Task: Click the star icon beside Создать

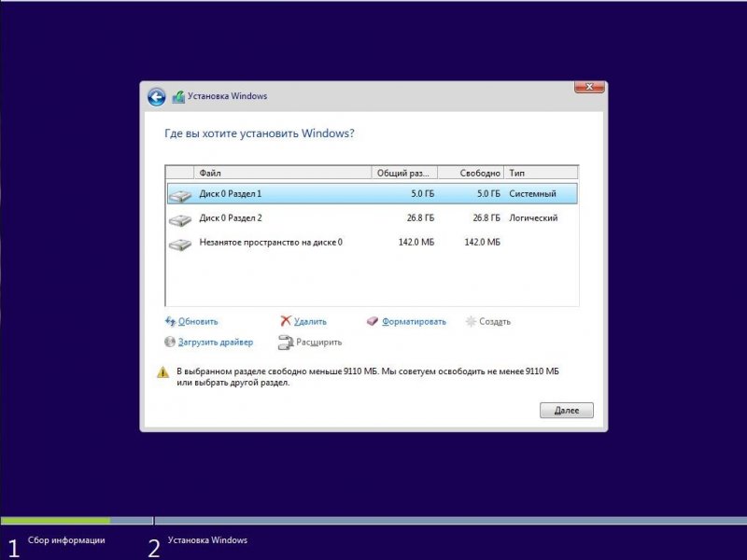Action: [x=471, y=321]
